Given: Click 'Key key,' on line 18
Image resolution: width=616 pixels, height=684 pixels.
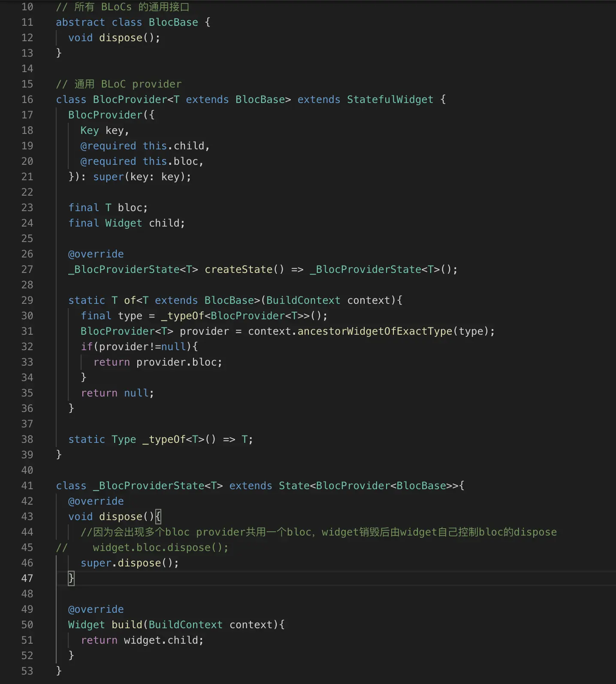Looking at the screenshot, I should pos(105,130).
